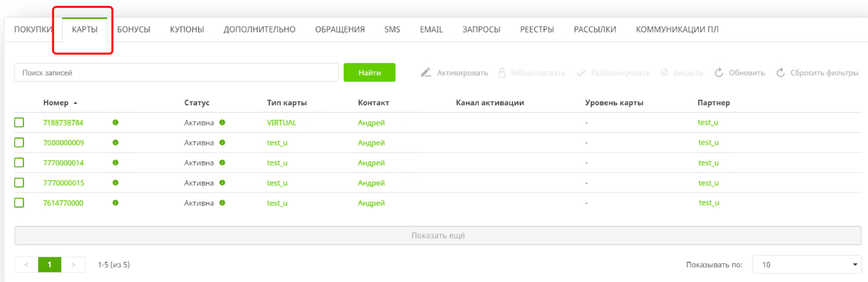Click the Показать ещё button
This screenshot has width=868, height=282.
point(438,235)
